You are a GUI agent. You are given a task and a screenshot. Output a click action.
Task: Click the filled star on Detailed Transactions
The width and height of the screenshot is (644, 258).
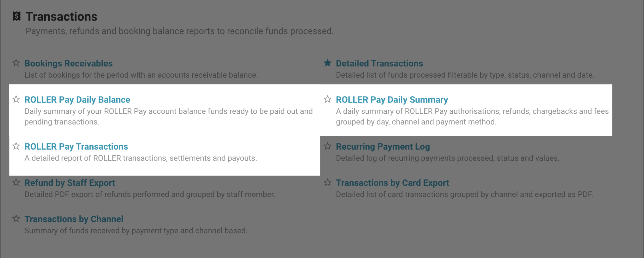[x=328, y=63]
